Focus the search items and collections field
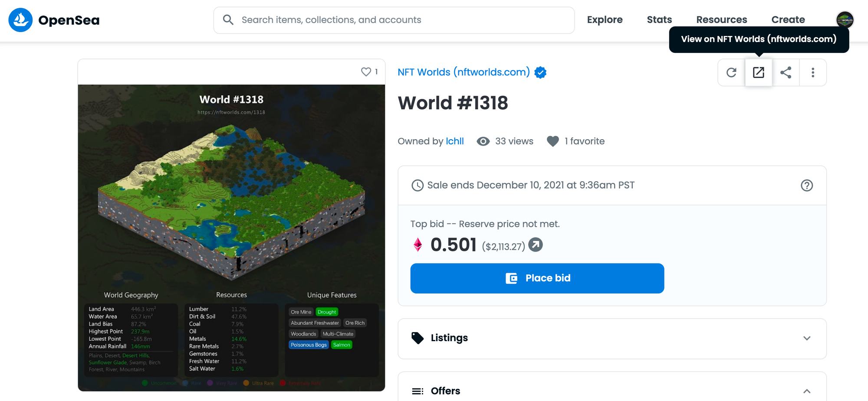Image resolution: width=868 pixels, height=401 pixels. coord(394,20)
